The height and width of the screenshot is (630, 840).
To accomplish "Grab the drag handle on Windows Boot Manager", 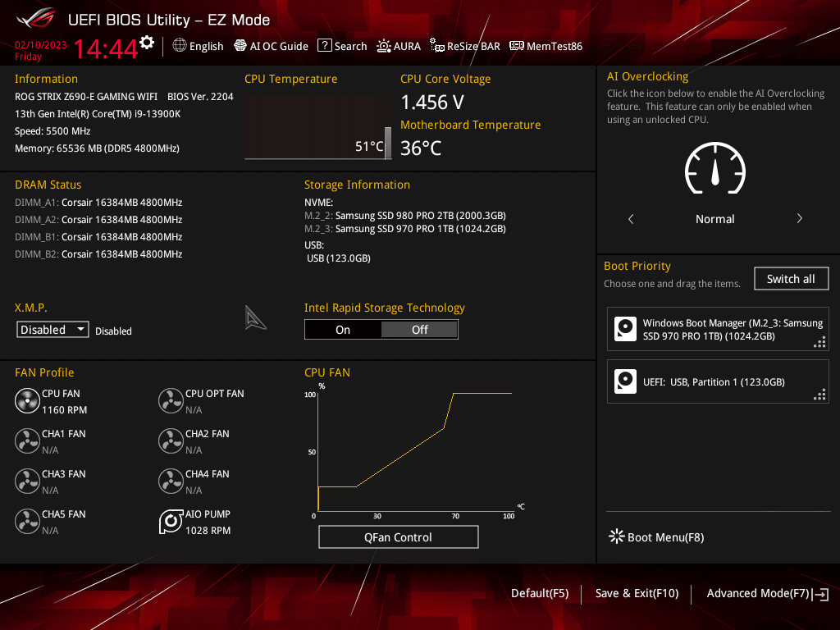I will (x=819, y=342).
